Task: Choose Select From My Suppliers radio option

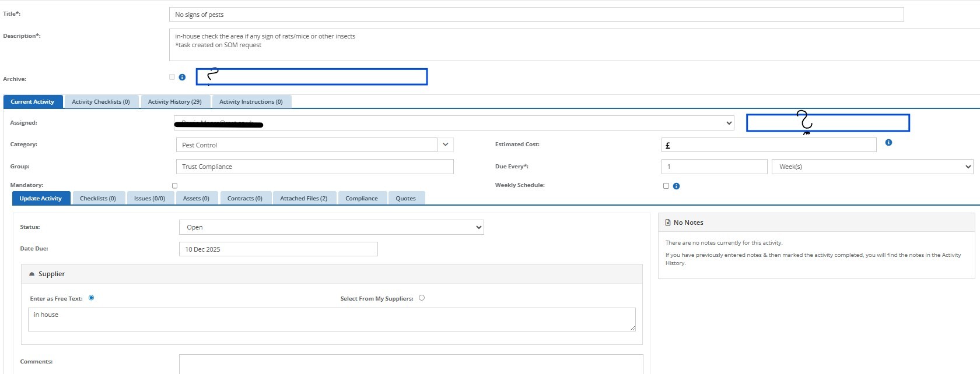Action: click(x=422, y=298)
